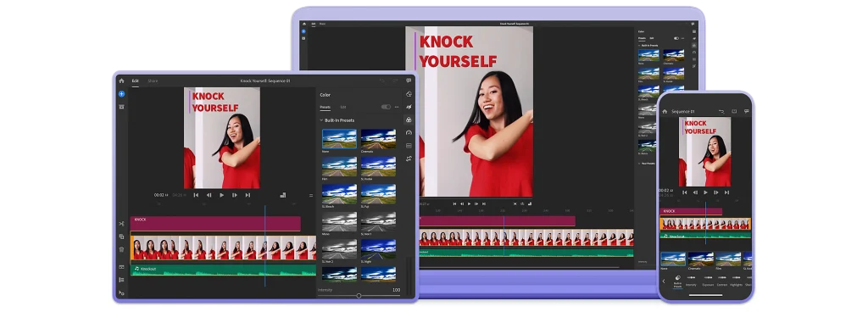Go to Home on the phone app
The image size is (868, 323).
point(665,111)
